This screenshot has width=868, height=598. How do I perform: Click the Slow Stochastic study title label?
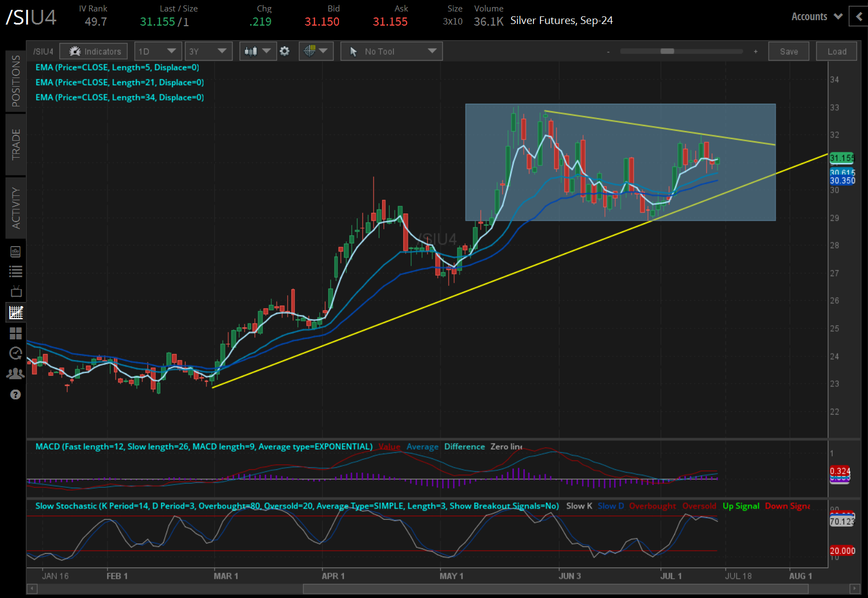[297, 506]
